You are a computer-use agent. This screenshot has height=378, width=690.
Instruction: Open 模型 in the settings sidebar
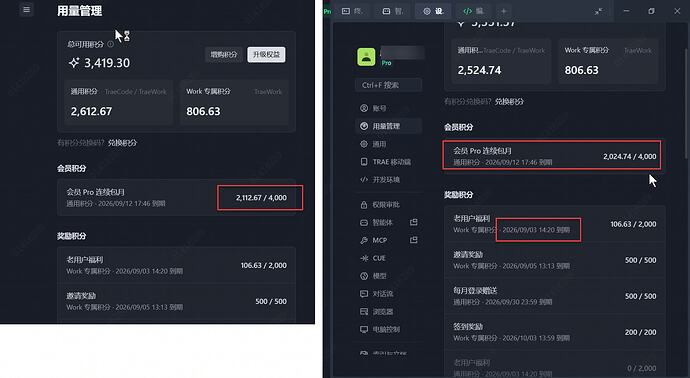389,276
